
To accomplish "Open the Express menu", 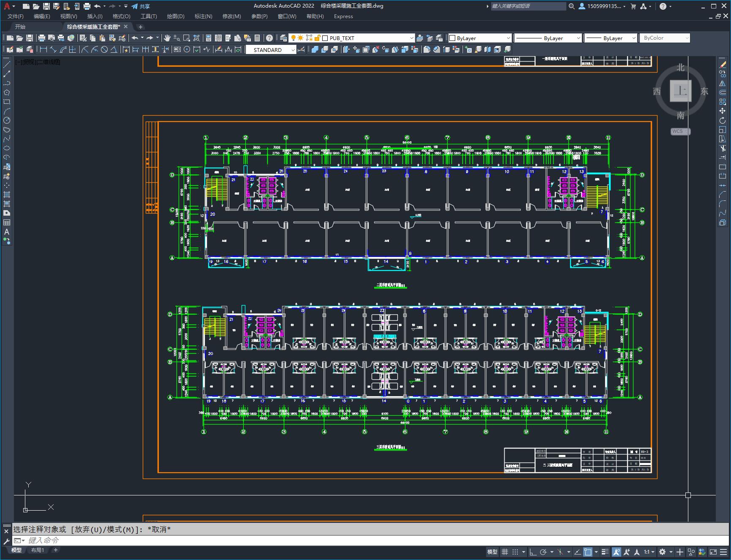I will coord(343,16).
